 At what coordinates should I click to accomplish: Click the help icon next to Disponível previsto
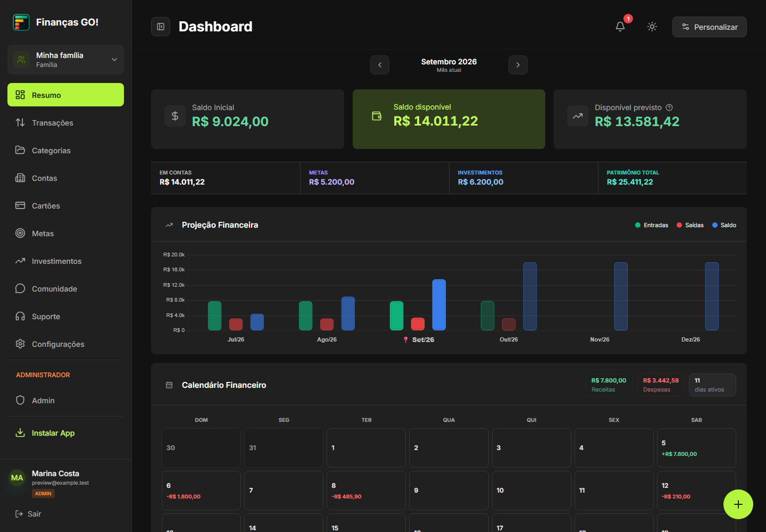(669, 107)
